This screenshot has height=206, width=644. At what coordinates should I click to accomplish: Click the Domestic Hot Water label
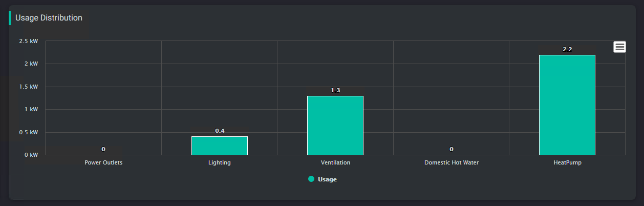pyautogui.click(x=451, y=162)
